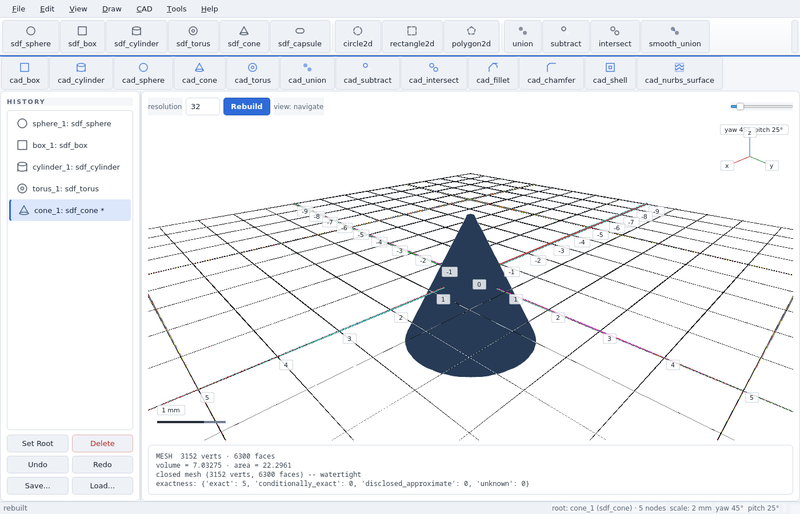
Task: Add a cad_torus primitive
Action: pos(253,74)
